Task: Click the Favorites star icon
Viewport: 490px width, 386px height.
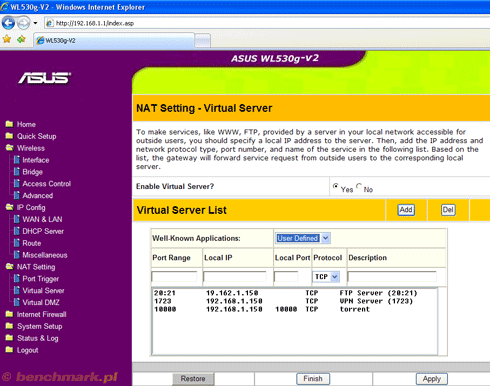Action: coord(7,39)
